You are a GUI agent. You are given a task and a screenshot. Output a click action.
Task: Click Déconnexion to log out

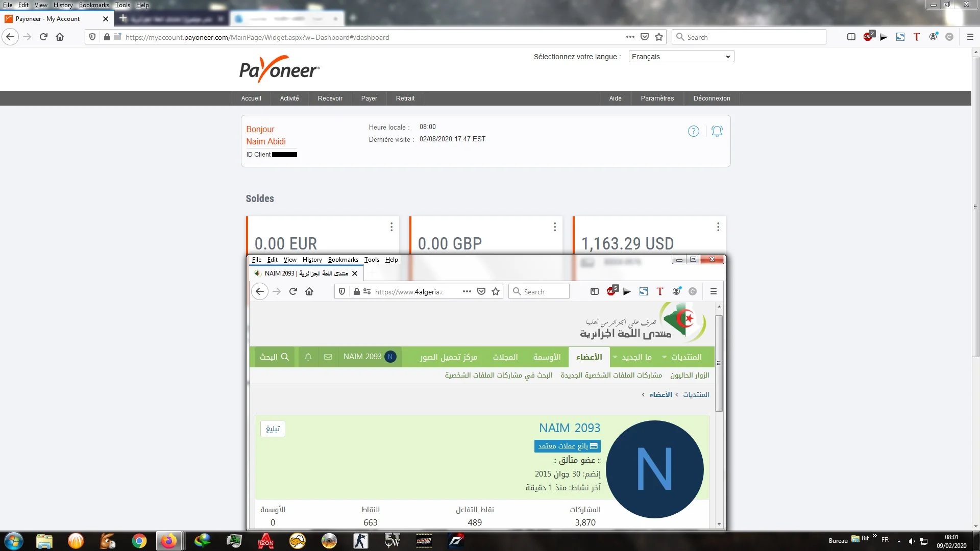click(x=712, y=98)
